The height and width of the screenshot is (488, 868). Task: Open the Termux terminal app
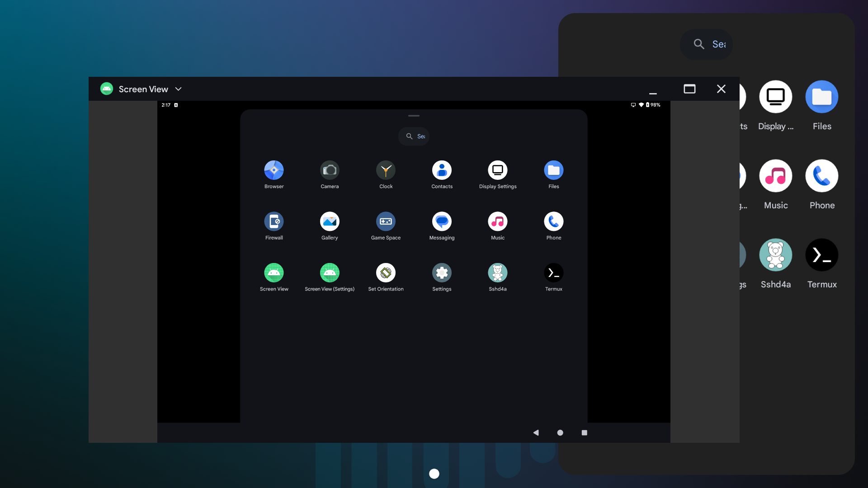pyautogui.click(x=553, y=272)
